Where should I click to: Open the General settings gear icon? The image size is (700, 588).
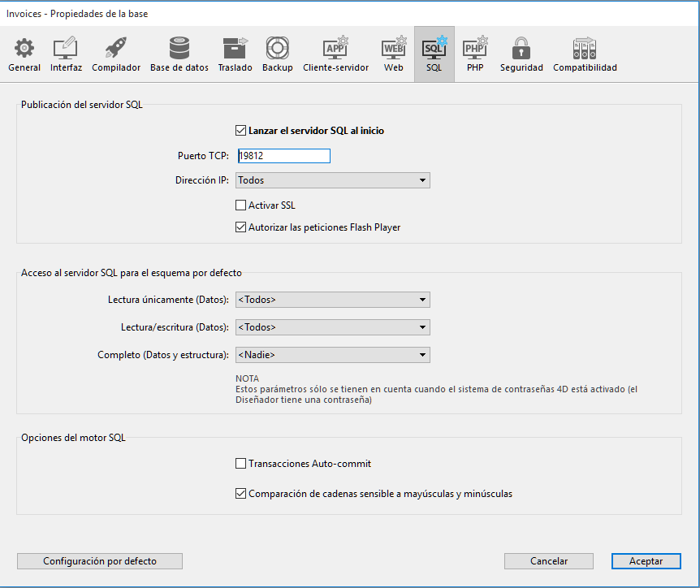pos(24,49)
